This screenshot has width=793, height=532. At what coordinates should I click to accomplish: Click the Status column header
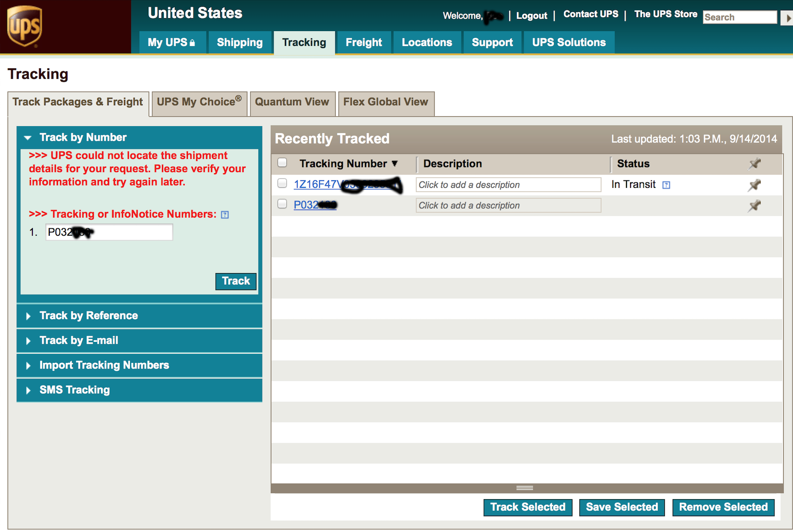click(x=633, y=164)
